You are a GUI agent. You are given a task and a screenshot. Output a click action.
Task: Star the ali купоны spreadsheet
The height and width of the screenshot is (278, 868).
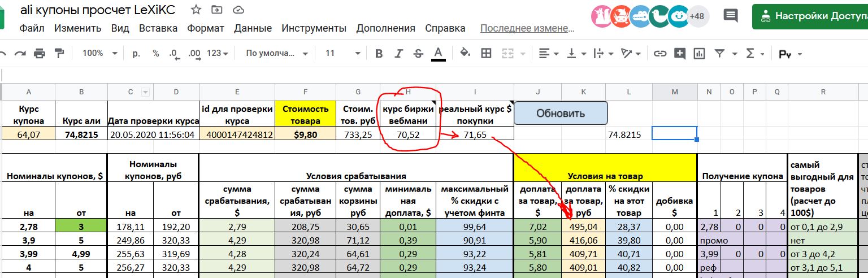tap(196, 10)
